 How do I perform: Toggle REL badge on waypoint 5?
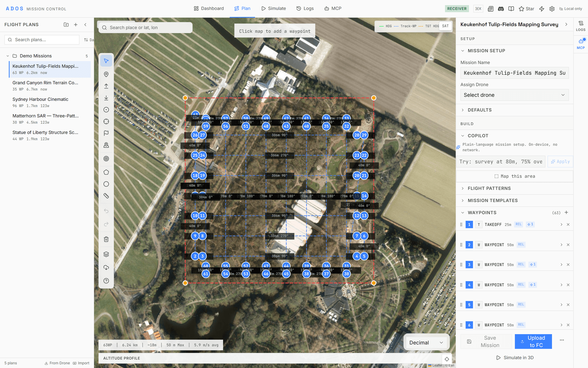521,304
